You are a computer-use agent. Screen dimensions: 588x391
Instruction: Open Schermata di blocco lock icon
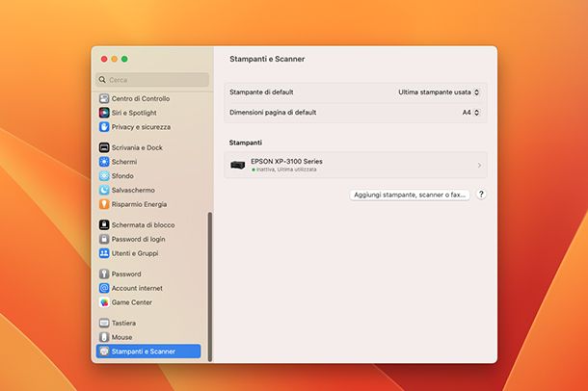click(x=104, y=225)
